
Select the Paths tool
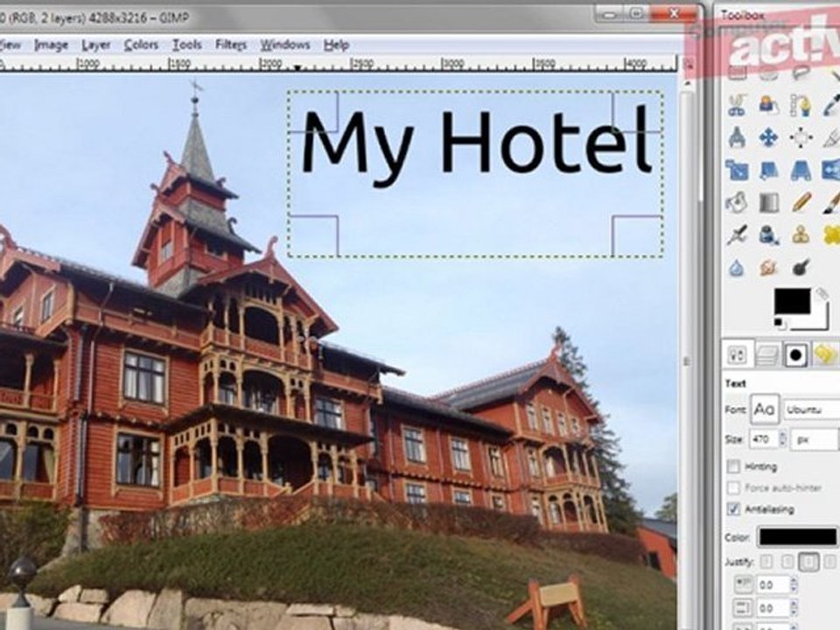801,105
